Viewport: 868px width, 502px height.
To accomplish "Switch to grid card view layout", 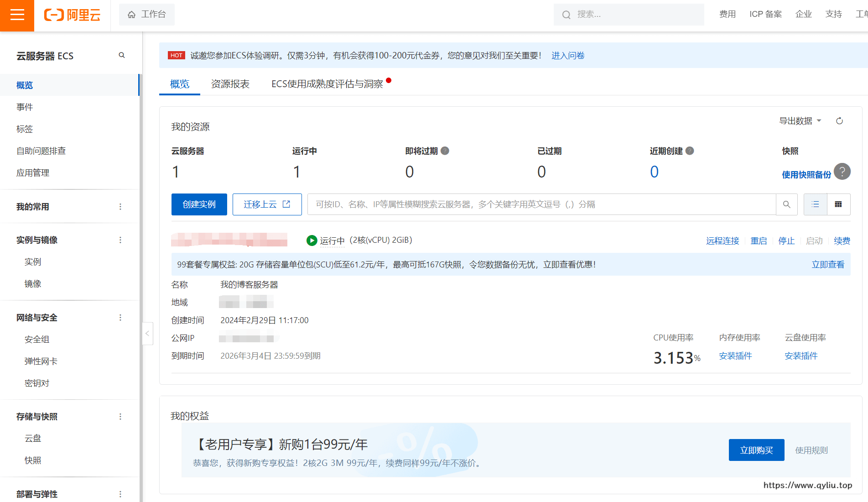I will [x=838, y=204].
